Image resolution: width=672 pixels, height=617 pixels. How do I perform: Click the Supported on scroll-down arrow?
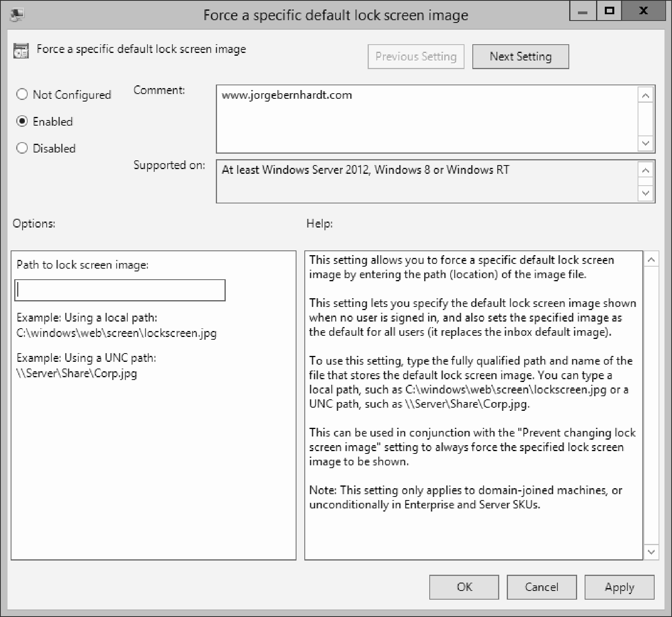(x=646, y=193)
